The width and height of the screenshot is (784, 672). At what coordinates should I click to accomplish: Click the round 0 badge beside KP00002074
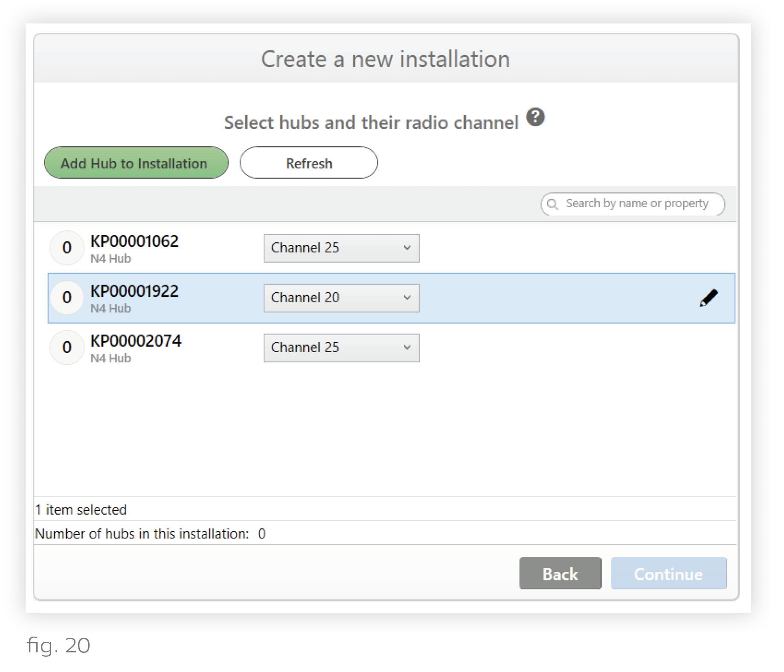point(67,348)
